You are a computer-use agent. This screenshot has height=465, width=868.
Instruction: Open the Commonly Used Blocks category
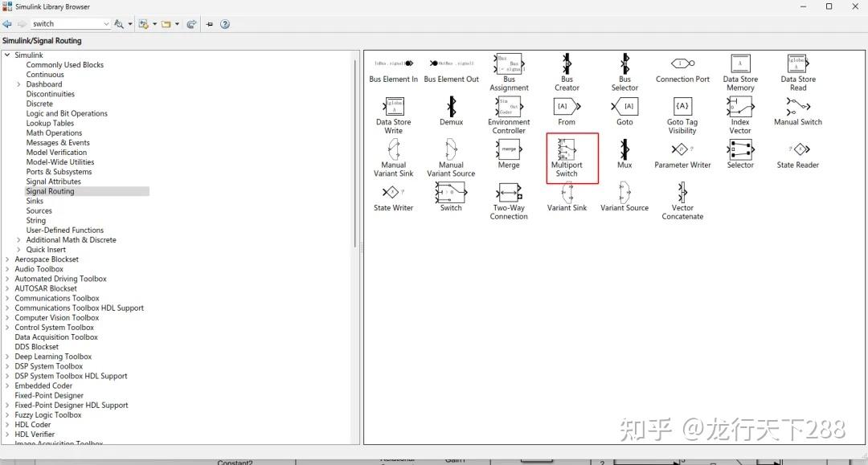(x=65, y=64)
